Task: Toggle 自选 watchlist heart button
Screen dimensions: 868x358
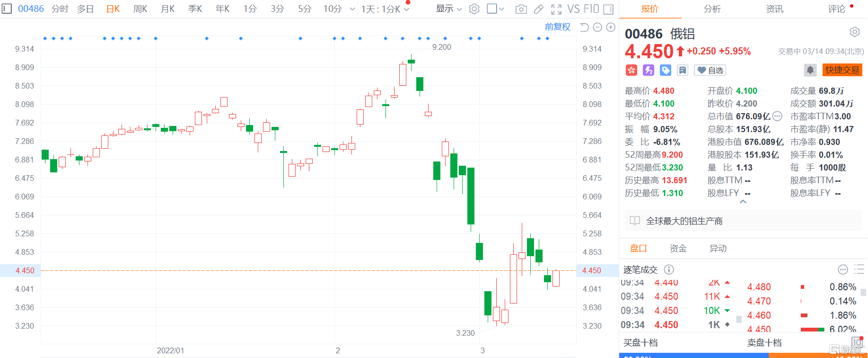Action: coord(710,70)
